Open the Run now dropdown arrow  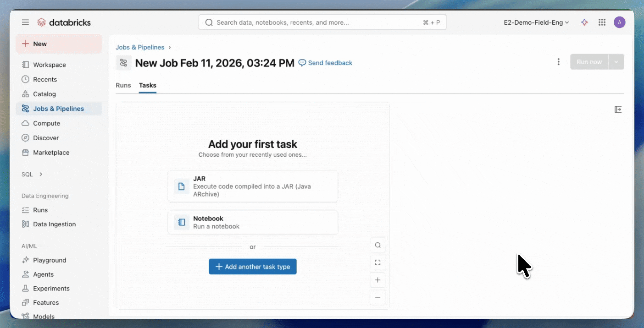[x=616, y=61]
